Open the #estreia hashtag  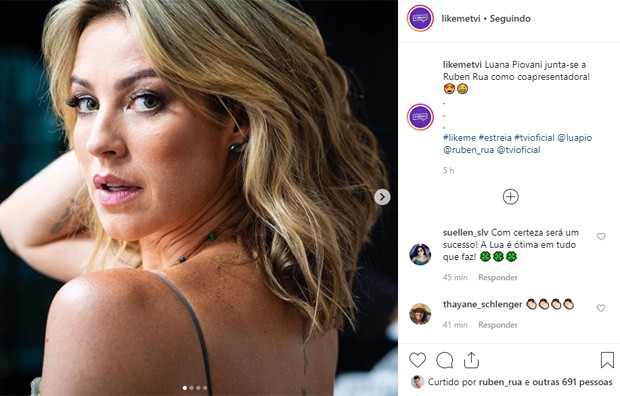click(x=495, y=138)
